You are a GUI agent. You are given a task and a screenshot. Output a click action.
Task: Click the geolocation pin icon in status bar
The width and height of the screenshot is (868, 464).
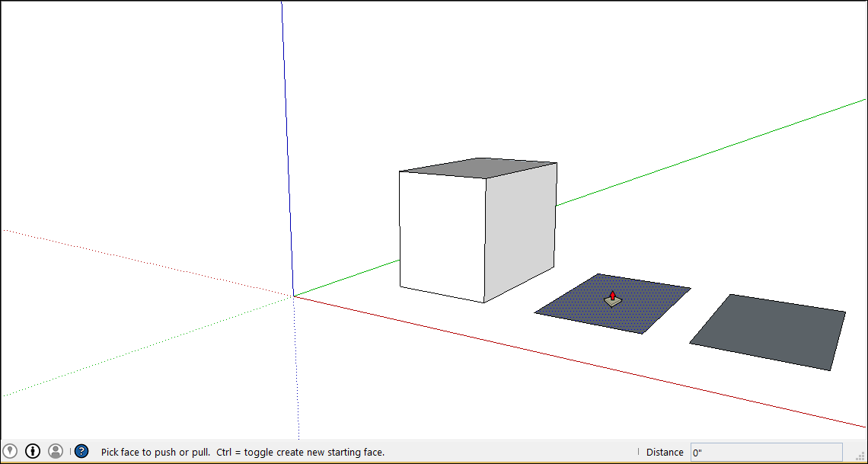(10, 450)
